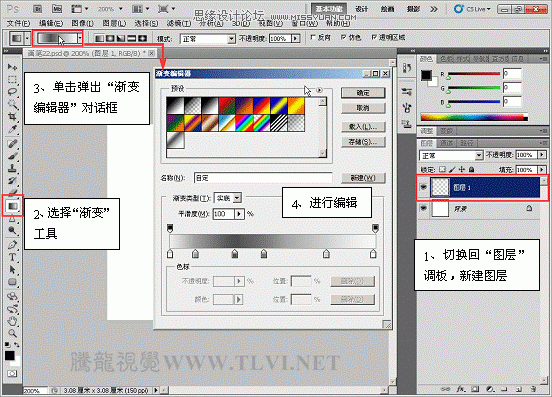
Task: Click the layer style fx icon
Action: click(461, 389)
